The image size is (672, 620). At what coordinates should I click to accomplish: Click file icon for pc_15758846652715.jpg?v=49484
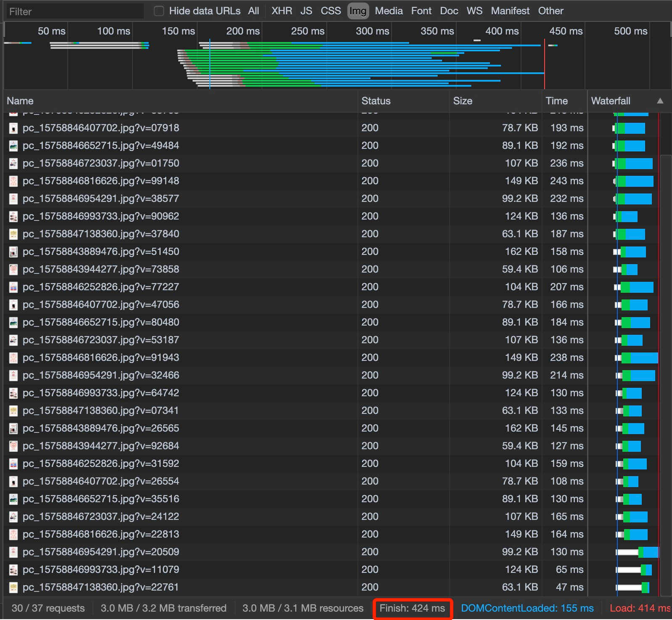coord(13,146)
